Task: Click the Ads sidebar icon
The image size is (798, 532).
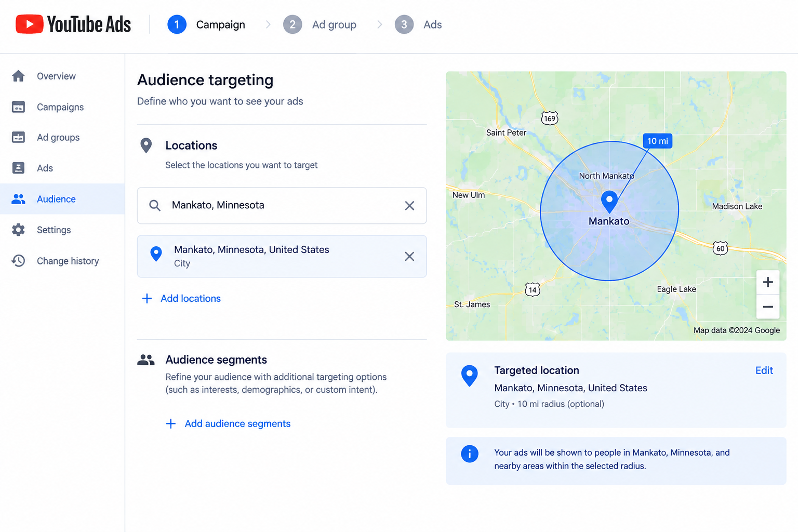Action: click(x=18, y=168)
